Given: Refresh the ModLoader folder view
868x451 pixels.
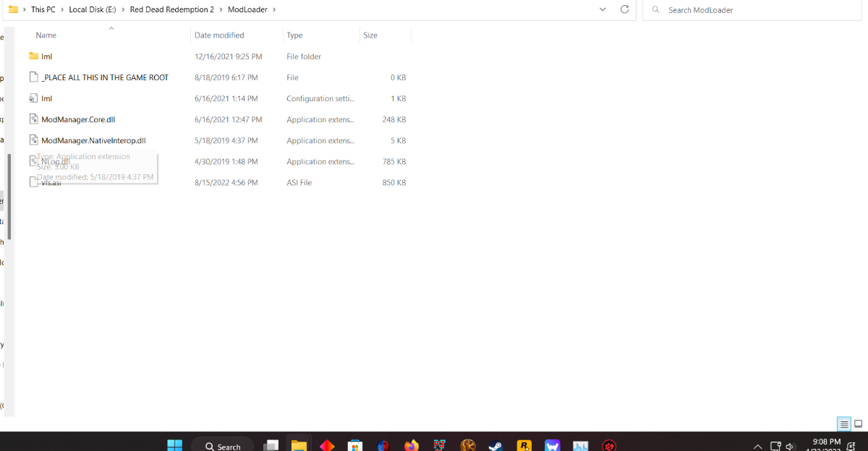Looking at the screenshot, I should tap(624, 9).
